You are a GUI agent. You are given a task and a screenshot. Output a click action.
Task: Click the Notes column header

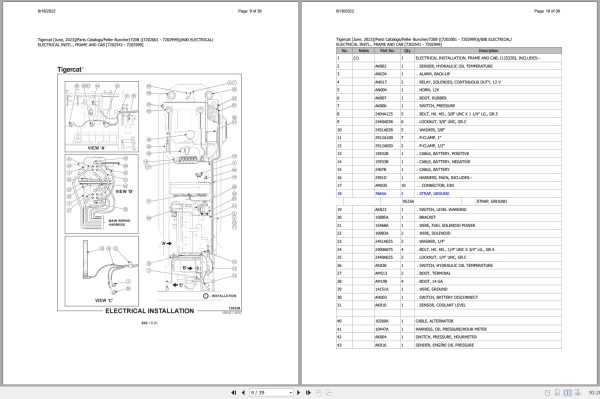tap(363, 50)
